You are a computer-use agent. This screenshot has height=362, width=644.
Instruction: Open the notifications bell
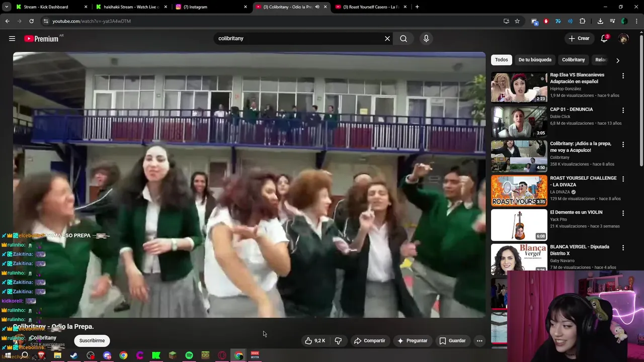(x=604, y=39)
